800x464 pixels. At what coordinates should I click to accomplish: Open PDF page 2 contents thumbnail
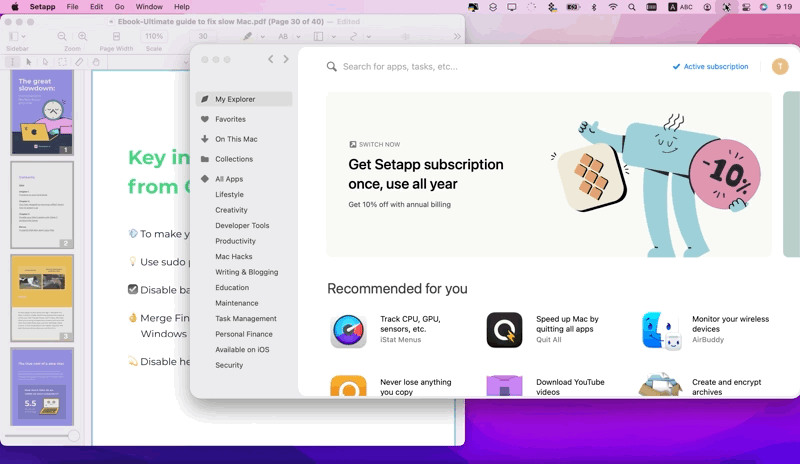click(42, 205)
